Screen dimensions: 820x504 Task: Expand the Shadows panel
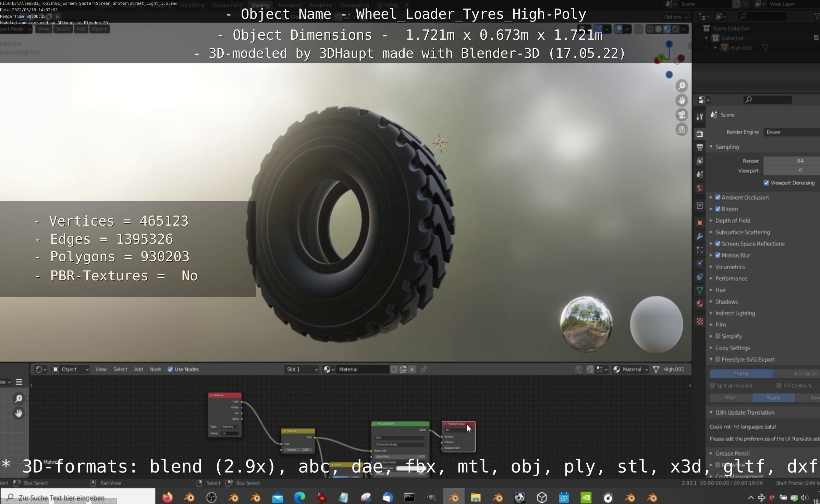[x=726, y=302]
